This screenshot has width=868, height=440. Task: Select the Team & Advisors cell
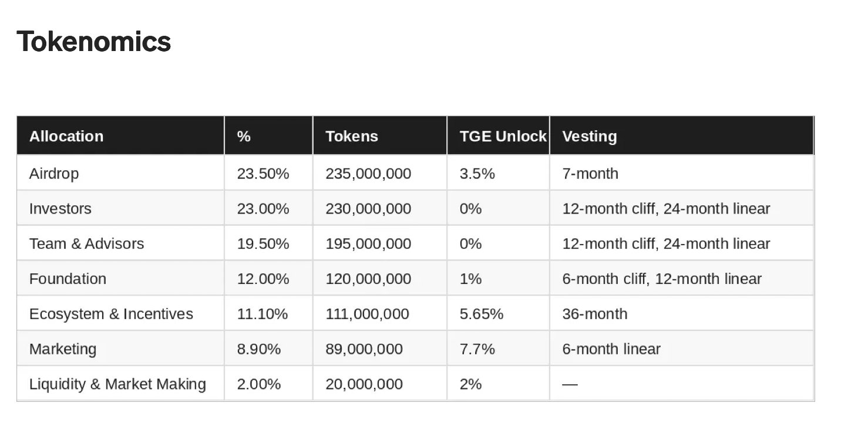click(x=86, y=243)
